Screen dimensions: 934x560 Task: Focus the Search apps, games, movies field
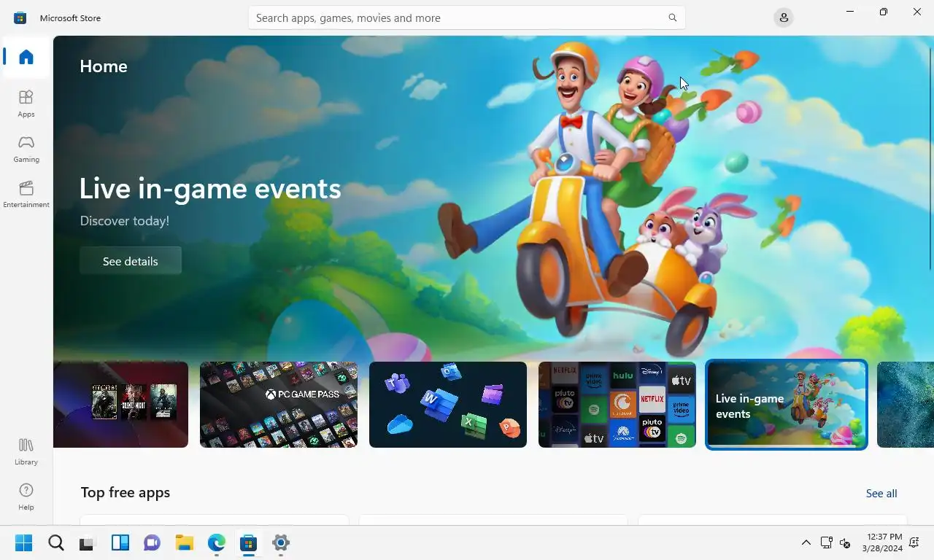tap(466, 17)
